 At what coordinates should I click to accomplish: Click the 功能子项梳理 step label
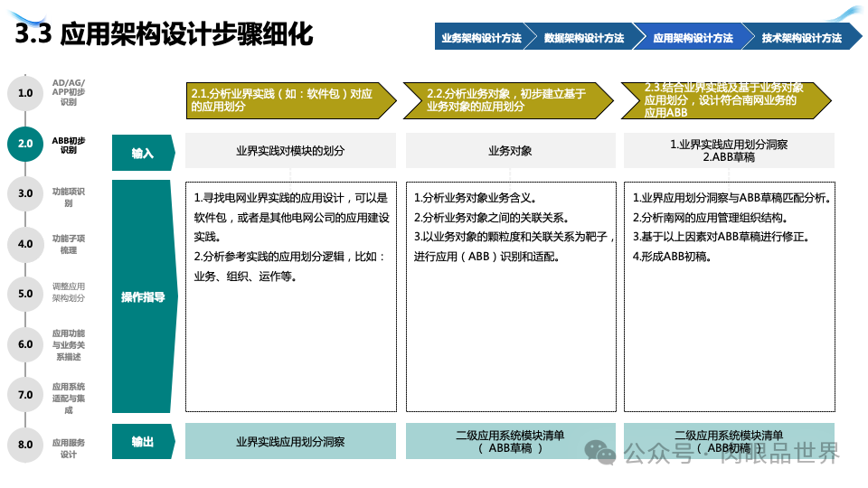point(69,244)
